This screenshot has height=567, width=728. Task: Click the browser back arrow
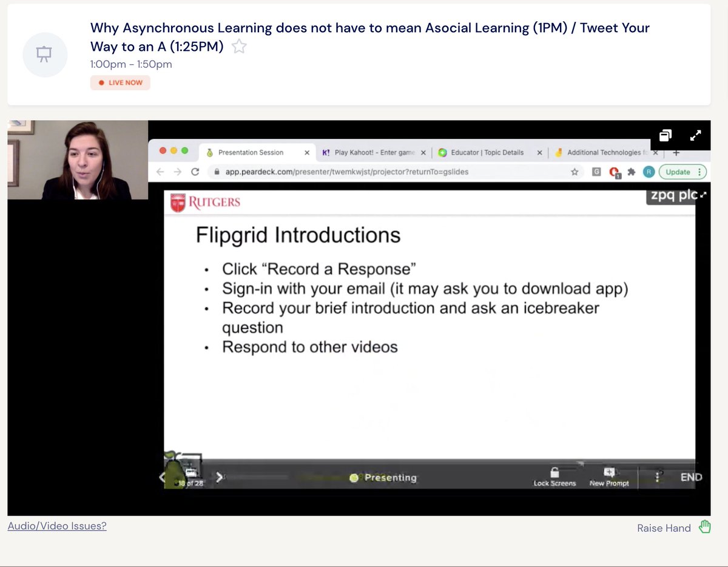tap(160, 172)
